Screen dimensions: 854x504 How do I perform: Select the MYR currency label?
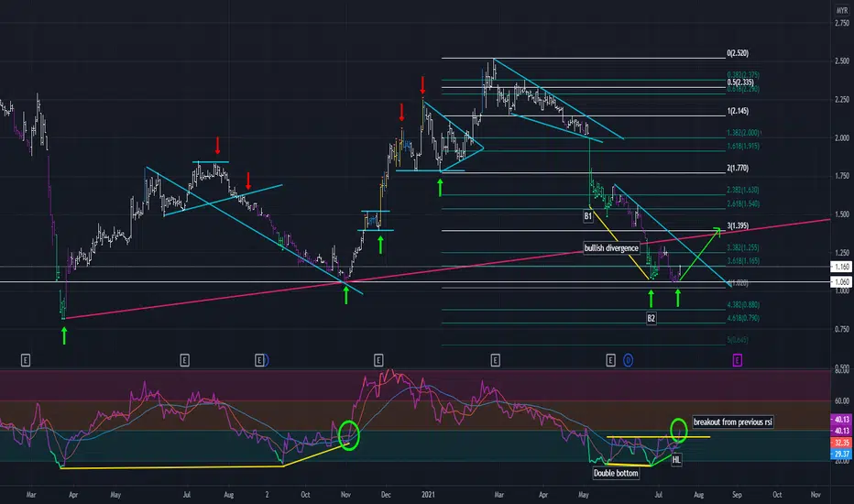pyautogui.click(x=842, y=11)
